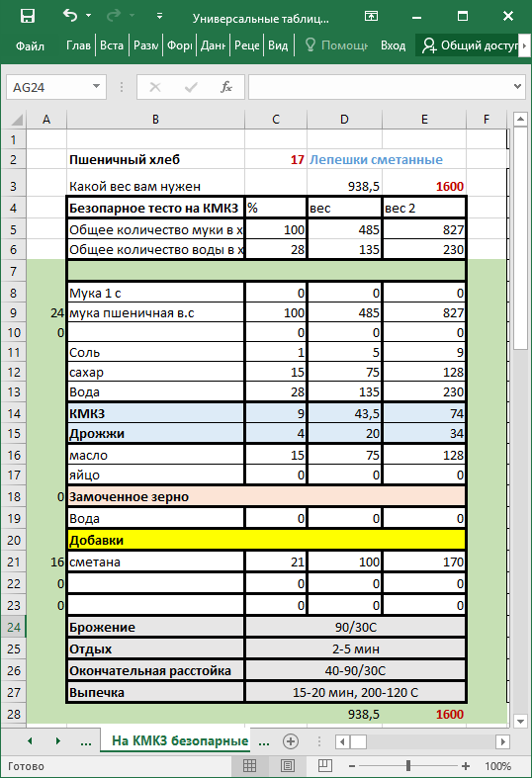Zoom in with the plus button
532x778 pixels.
pos(466,766)
